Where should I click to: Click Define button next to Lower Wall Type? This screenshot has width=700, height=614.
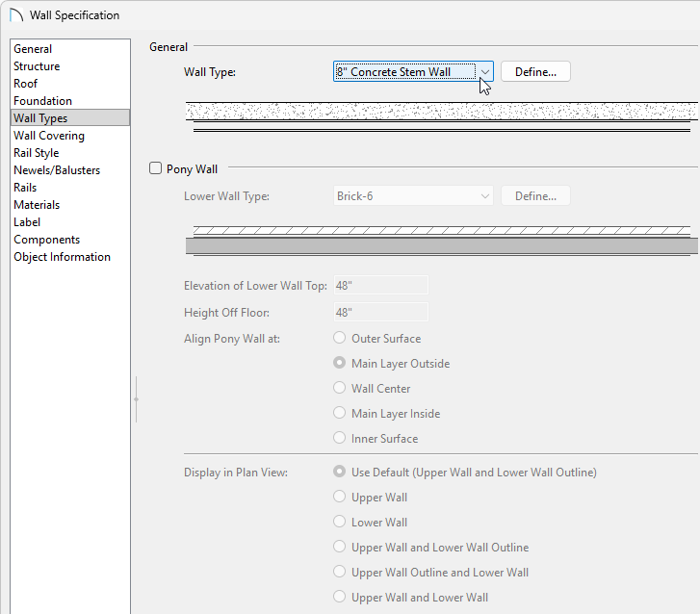[x=535, y=196]
